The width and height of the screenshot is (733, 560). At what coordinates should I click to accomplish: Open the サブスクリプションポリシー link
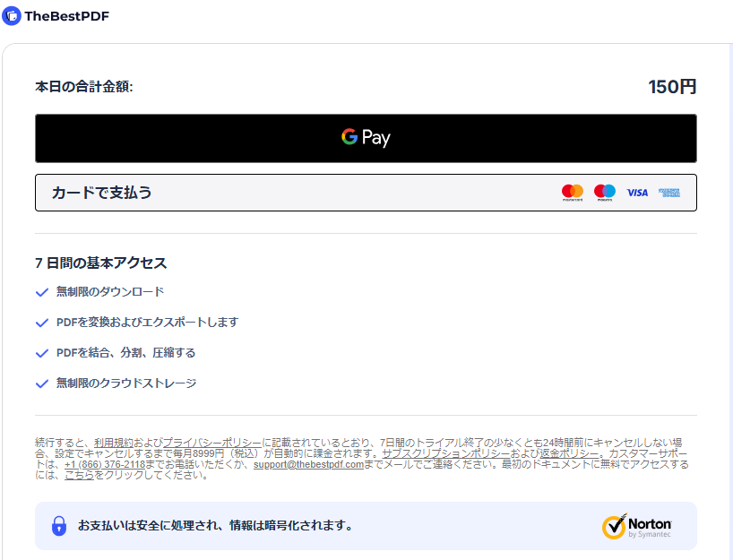pos(446,453)
